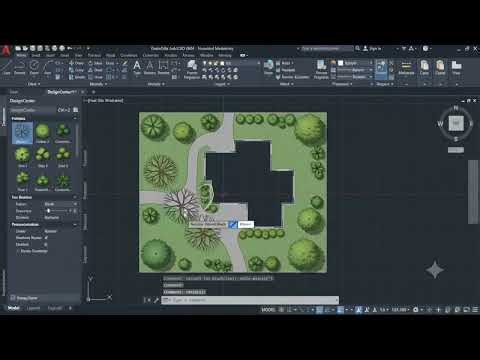
Task: Open the object color ByLayer dropdown
Action: tap(355, 63)
